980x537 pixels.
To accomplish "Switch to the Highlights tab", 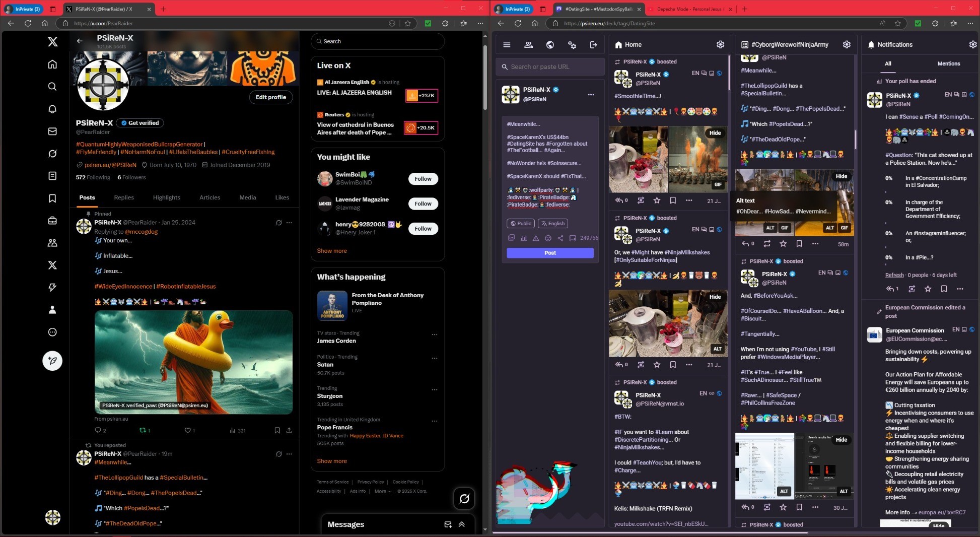I will [167, 197].
